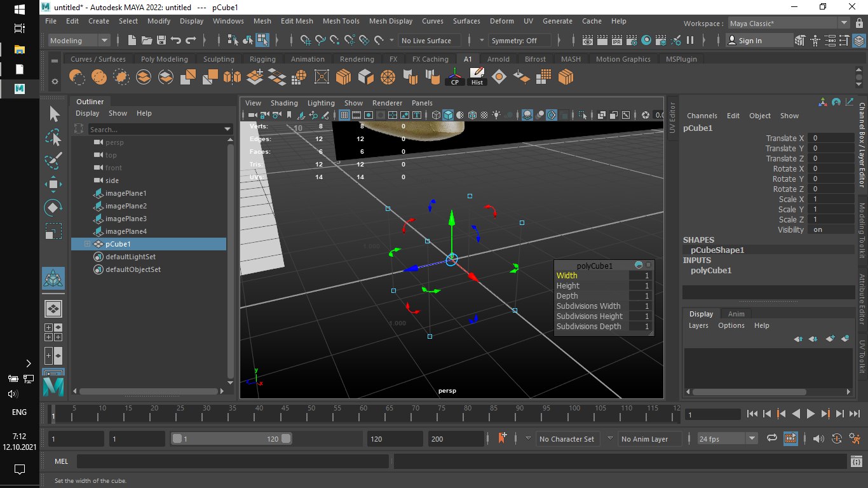Click the MEL command line input
The image size is (868, 488).
[x=233, y=461]
